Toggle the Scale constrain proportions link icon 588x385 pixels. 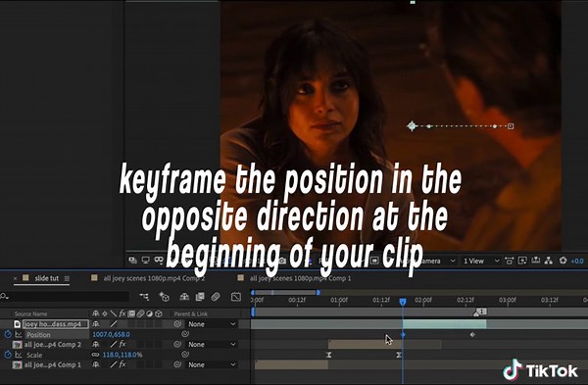click(x=96, y=355)
